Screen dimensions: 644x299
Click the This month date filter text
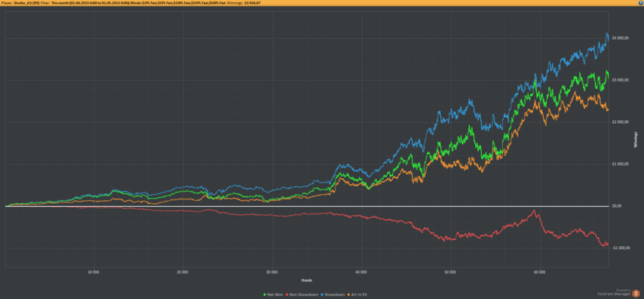click(90, 3)
